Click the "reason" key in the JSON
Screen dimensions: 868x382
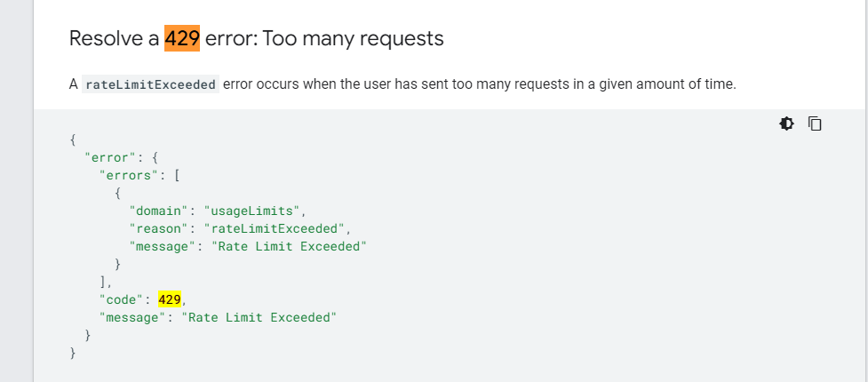(159, 228)
